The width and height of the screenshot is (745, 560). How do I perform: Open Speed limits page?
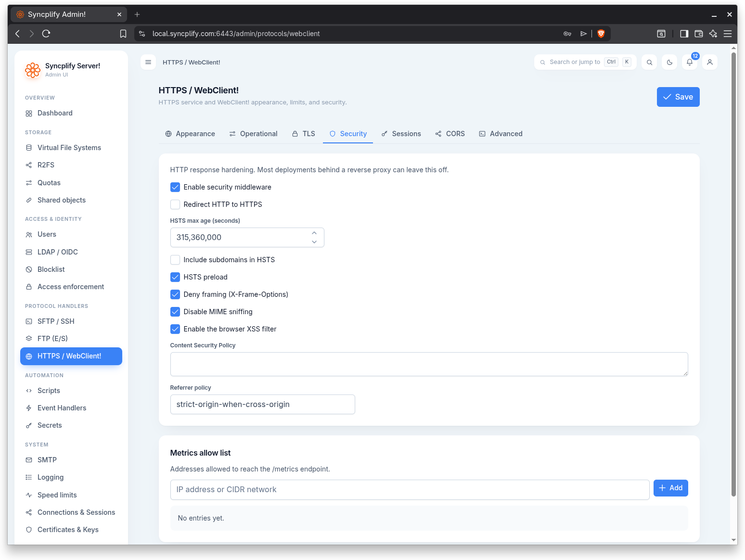(x=71, y=495)
